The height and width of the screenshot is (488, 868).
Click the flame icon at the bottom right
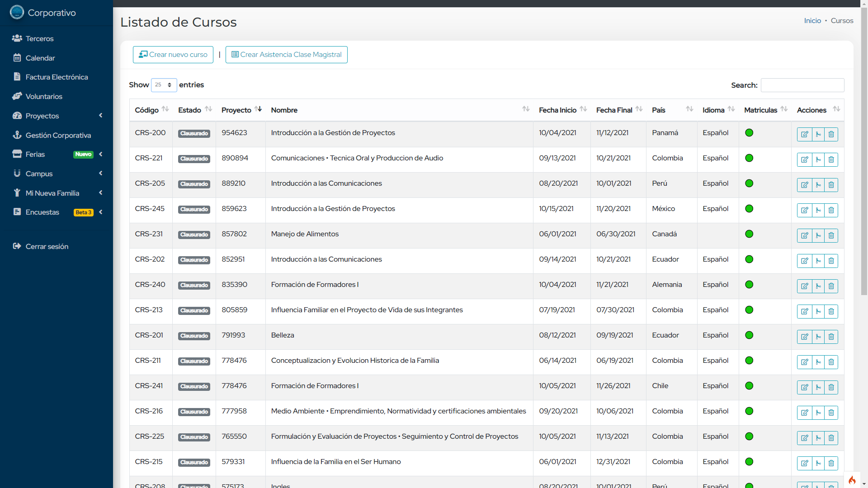(852, 480)
